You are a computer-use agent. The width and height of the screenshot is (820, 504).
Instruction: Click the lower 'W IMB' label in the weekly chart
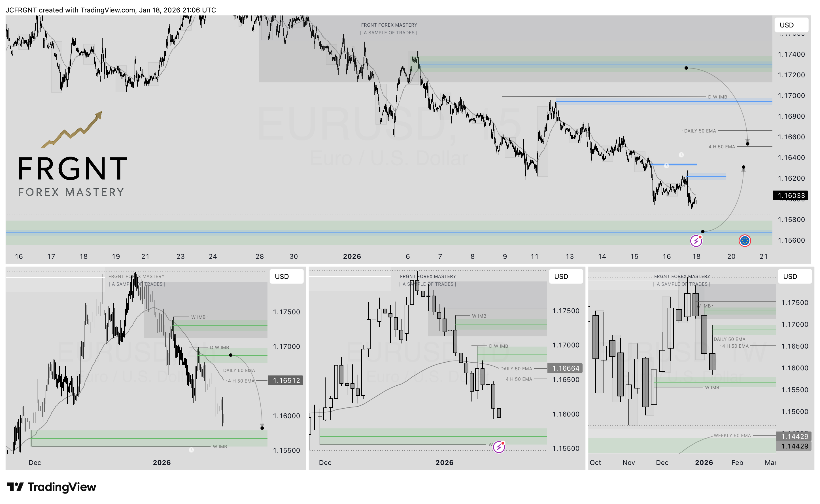click(712, 387)
